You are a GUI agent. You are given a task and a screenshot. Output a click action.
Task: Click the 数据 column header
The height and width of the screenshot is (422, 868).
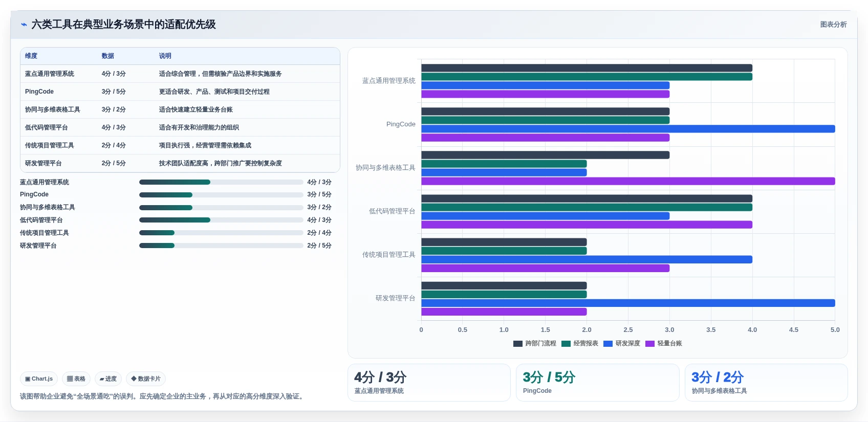(108, 56)
